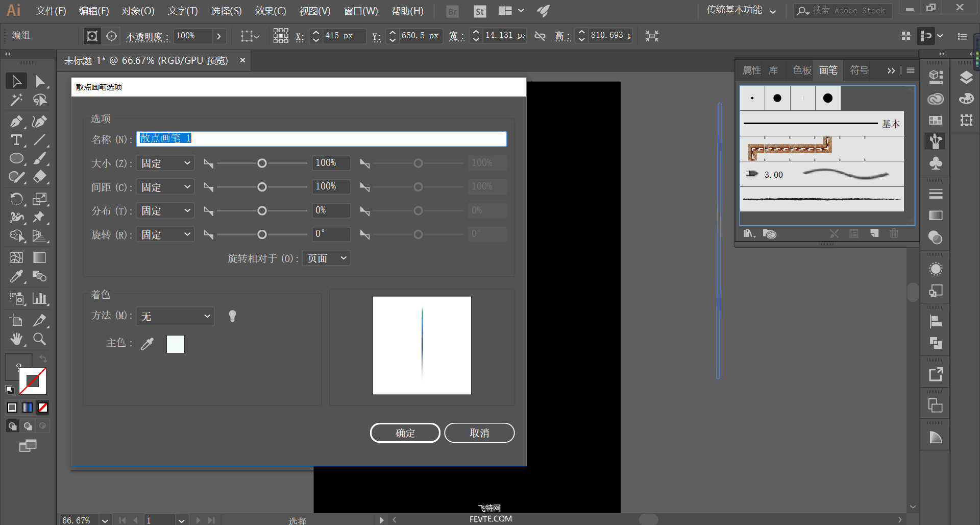Set default fill and stroke
The image size is (980, 525).
point(10,390)
